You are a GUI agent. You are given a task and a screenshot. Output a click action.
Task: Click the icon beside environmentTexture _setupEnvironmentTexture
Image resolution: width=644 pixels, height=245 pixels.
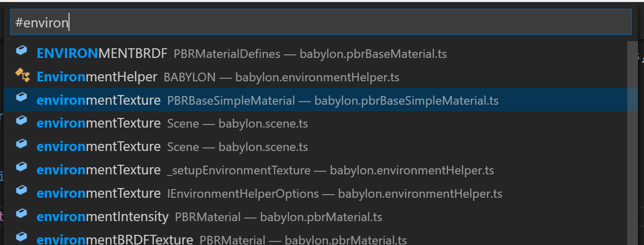tap(21, 167)
